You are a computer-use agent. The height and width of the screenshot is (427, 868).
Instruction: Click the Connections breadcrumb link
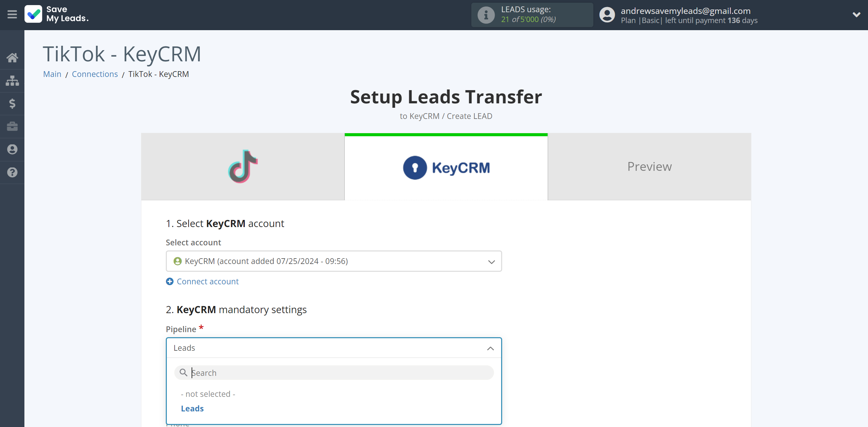[95, 74]
